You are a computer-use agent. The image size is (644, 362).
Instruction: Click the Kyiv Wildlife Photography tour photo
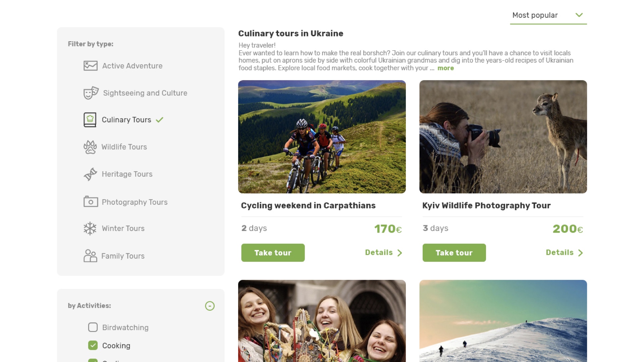point(503,137)
